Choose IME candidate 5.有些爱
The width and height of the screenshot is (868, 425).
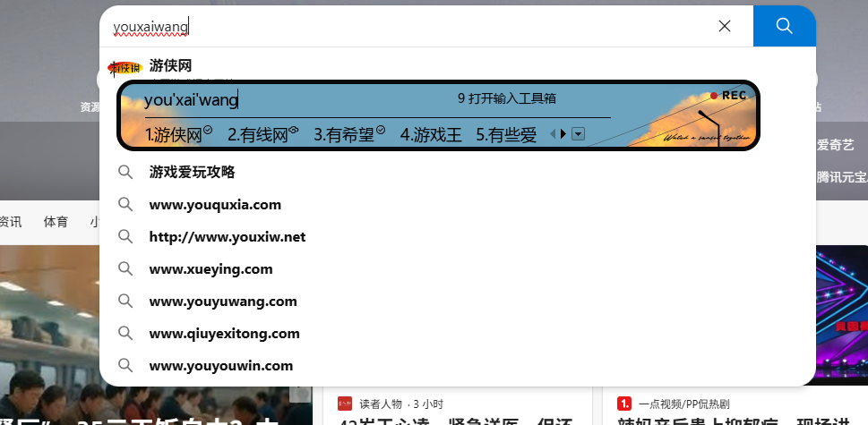(506, 134)
